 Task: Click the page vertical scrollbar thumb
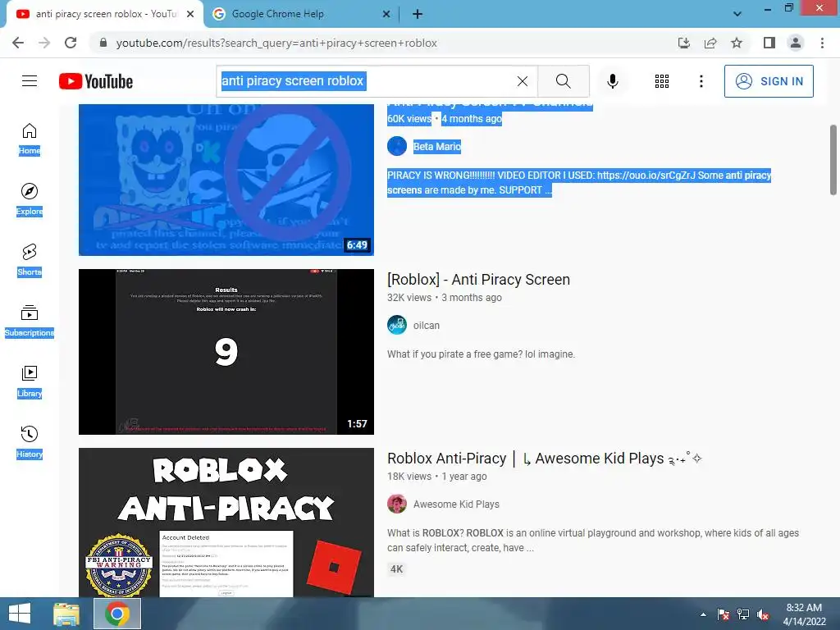[833, 160]
